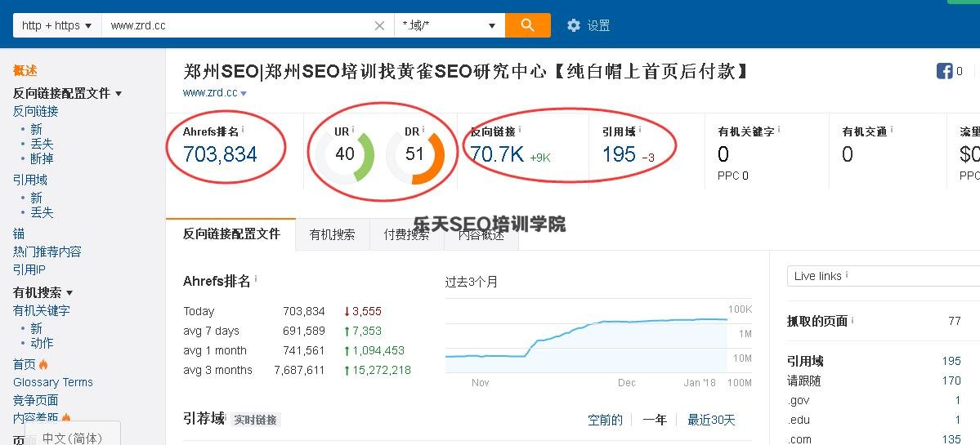980x445 pixels.
Task: Open 反向链接 in the sidebar
Action: pyautogui.click(x=36, y=111)
